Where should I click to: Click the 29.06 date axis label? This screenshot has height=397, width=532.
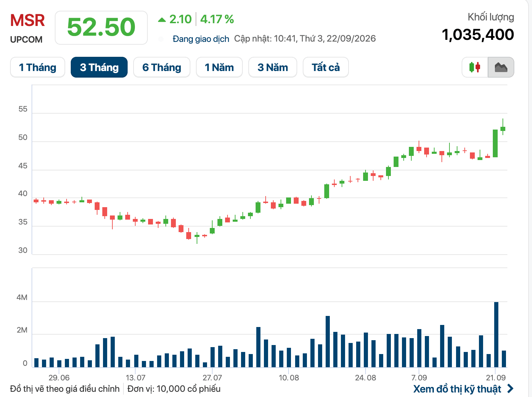click(x=59, y=378)
